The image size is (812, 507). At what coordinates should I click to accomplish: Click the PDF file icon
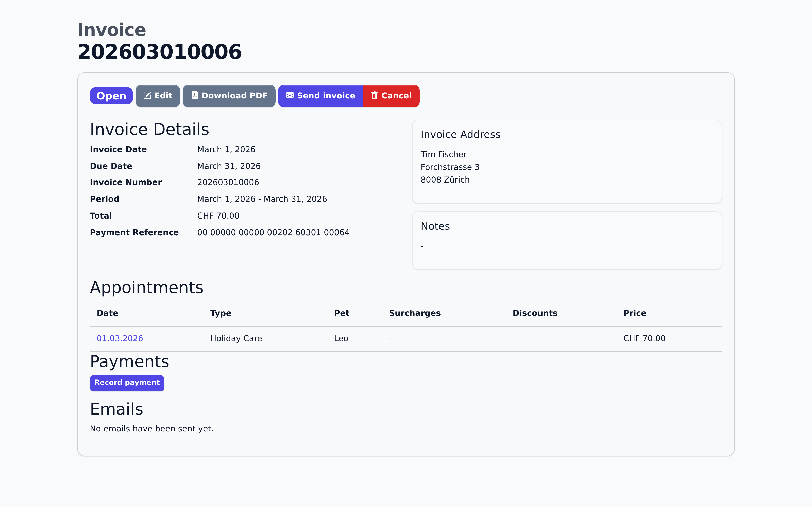(x=194, y=96)
